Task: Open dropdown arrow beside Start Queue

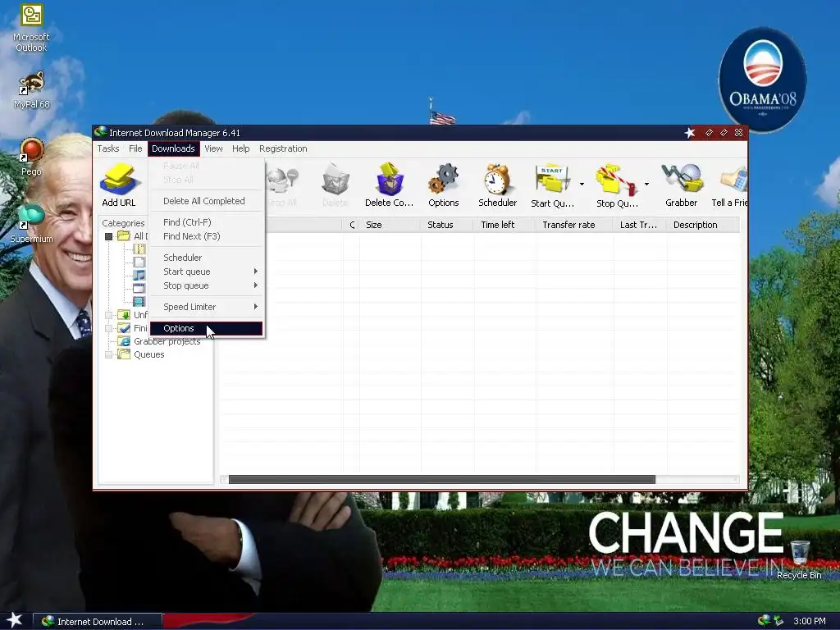Action: [582, 185]
